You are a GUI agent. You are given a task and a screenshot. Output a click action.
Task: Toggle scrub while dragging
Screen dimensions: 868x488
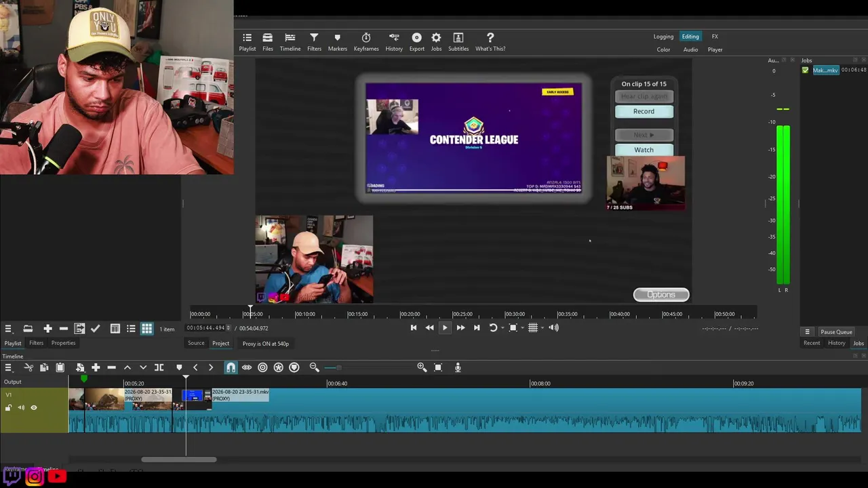pos(247,367)
